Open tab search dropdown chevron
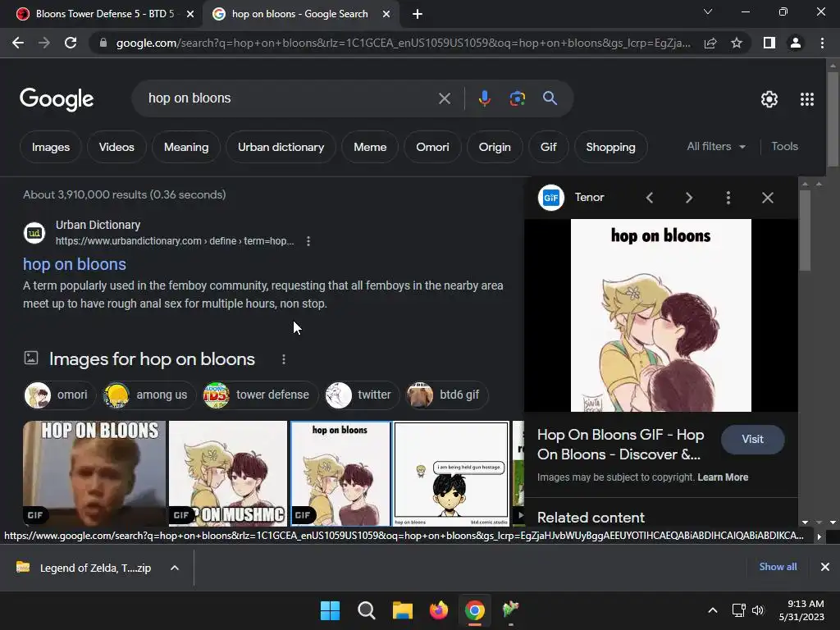 pyautogui.click(x=708, y=11)
